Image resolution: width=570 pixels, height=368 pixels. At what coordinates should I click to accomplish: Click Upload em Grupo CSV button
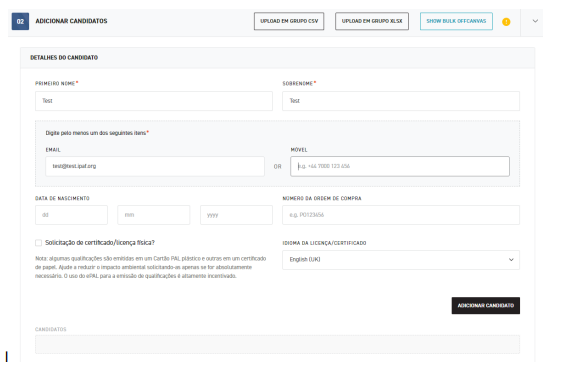tap(289, 21)
